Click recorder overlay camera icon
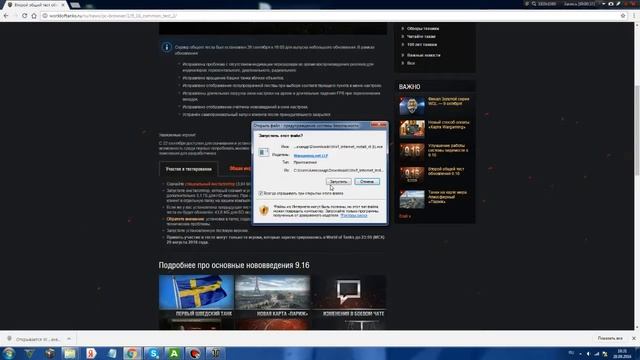Screen dimensions: 640x360 click(x=611, y=4)
